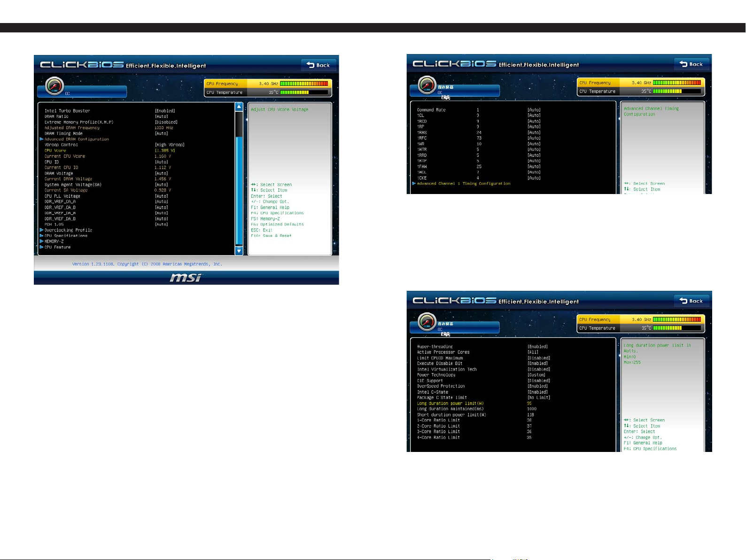
Task: Open the Power Technology [Custom] option
Action: pos(536,375)
